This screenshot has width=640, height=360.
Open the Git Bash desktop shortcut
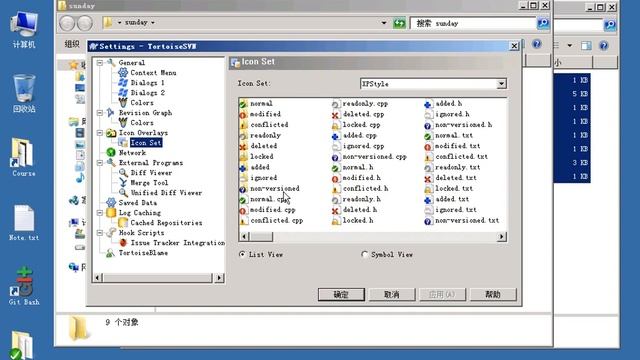click(x=24, y=286)
